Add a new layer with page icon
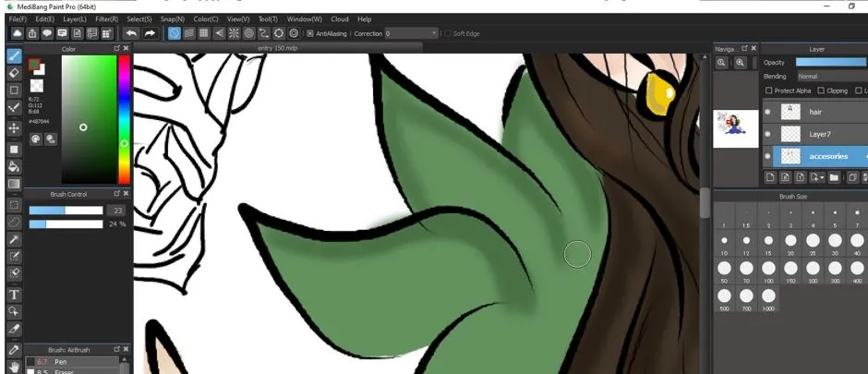Screen dimensions: 868x374 point(770,177)
